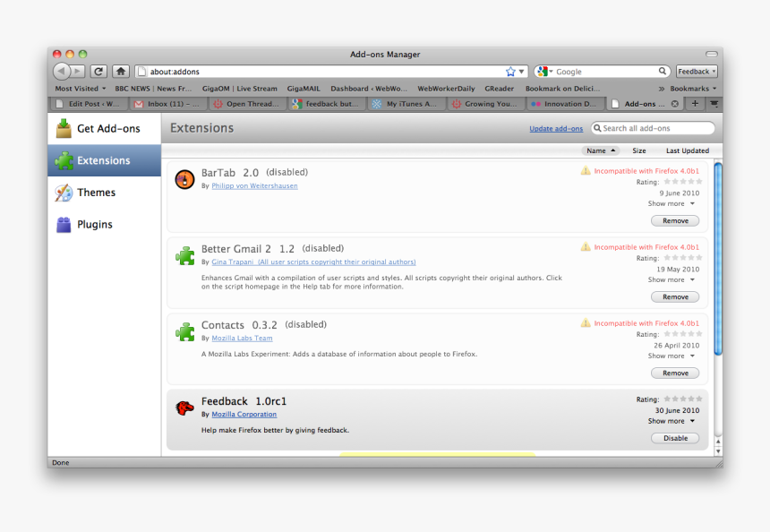Remove the Contacts extension
The height and width of the screenshot is (532, 770).
coord(675,373)
